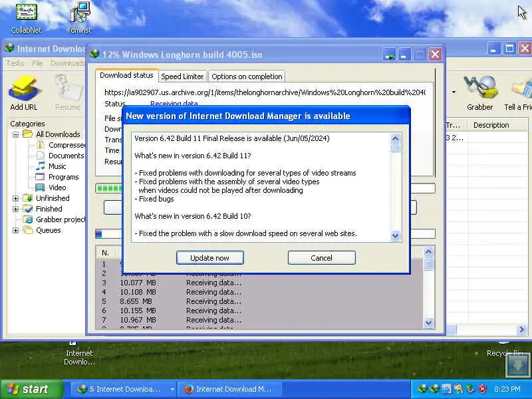Open the Firefox taskbar button
This screenshot has width=532, height=399.
point(230,389)
